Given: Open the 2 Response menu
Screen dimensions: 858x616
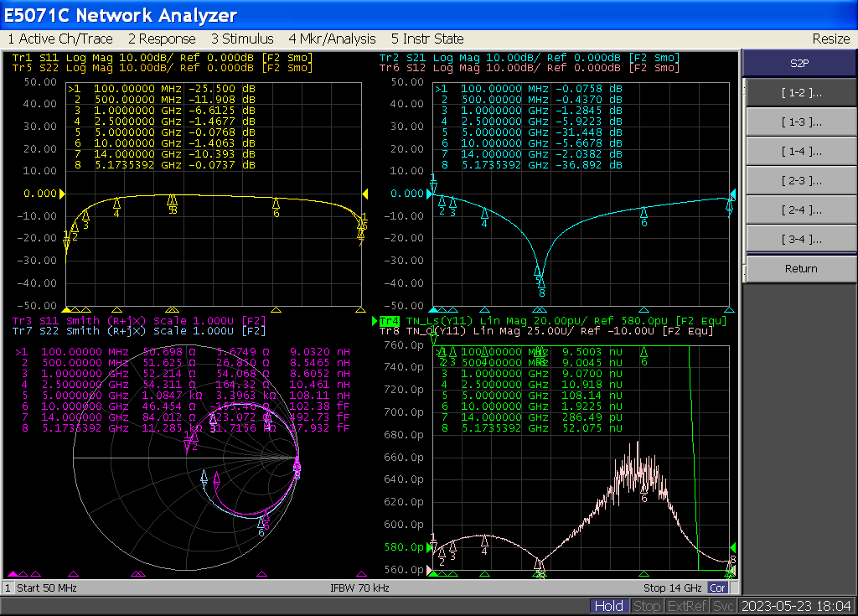Looking at the screenshot, I should [x=162, y=39].
